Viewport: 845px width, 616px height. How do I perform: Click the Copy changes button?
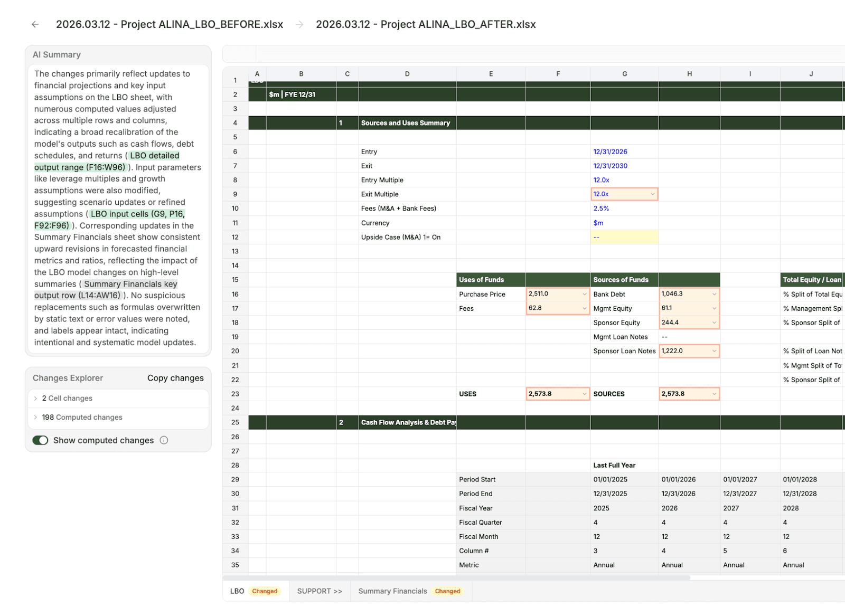click(175, 378)
